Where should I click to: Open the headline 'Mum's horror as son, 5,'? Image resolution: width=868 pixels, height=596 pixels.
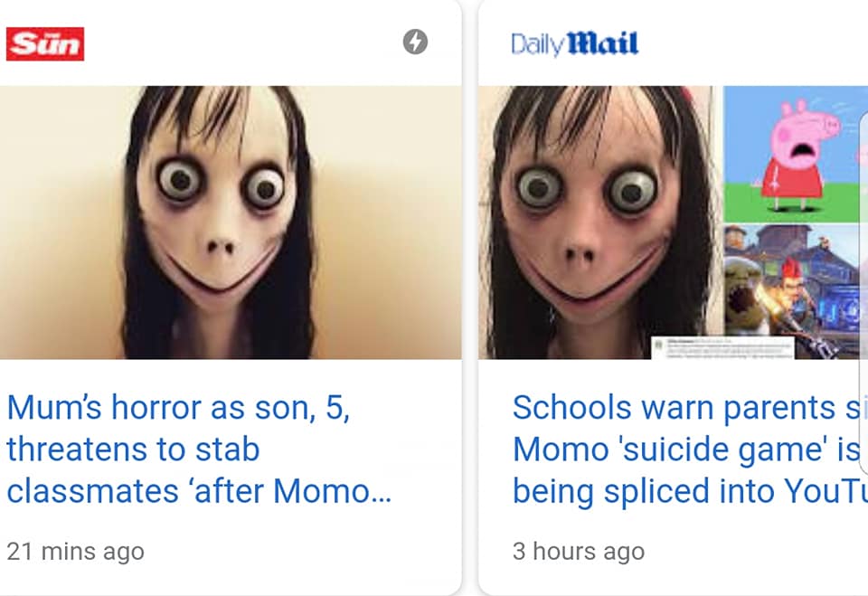click(178, 408)
